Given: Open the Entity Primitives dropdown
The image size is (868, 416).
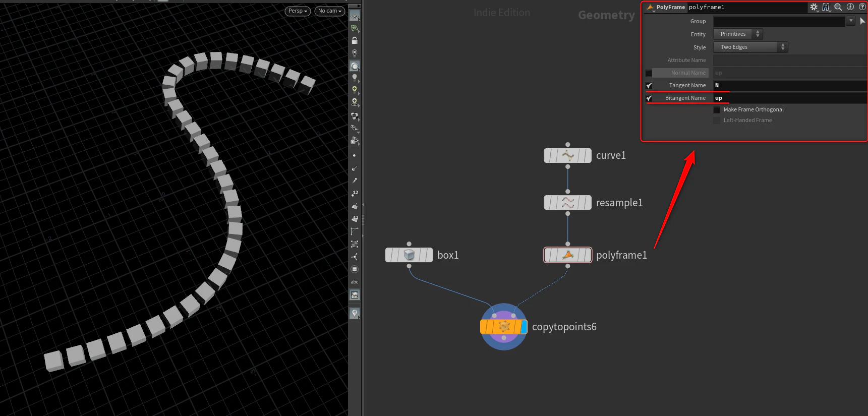Looking at the screenshot, I should (x=738, y=34).
